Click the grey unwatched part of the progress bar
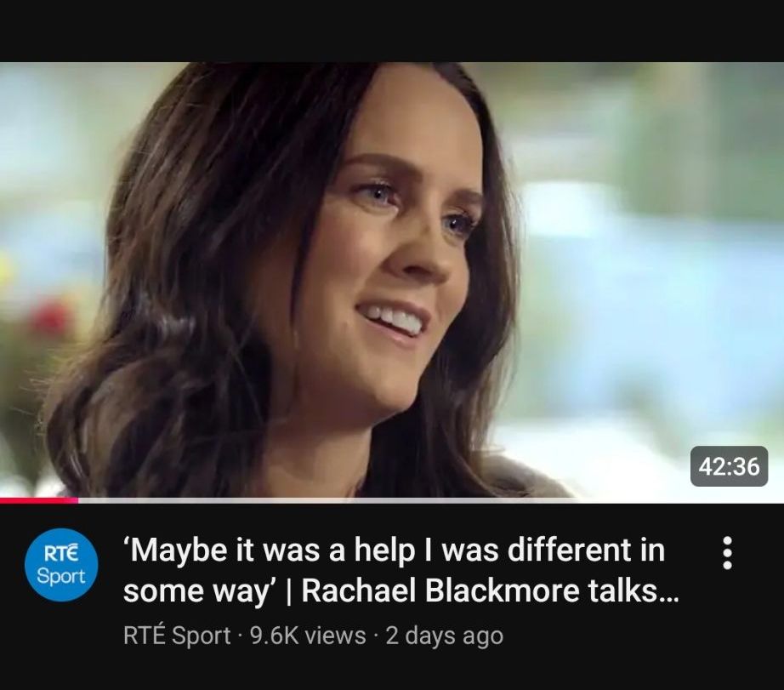 (x=431, y=500)
